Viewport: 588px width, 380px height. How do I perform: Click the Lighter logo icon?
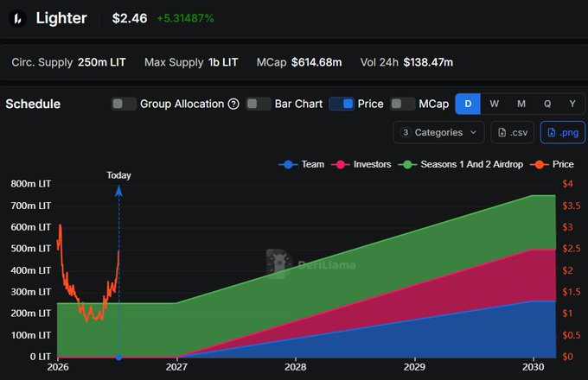tap(17, 18)
